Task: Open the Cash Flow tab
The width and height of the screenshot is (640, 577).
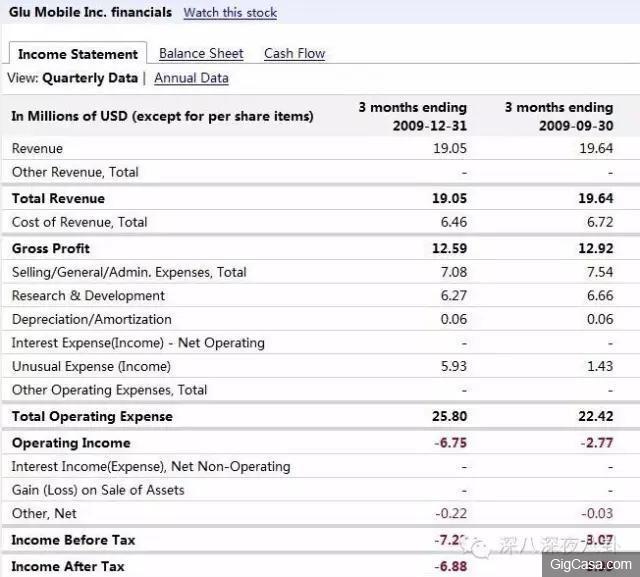Action: (x=295, y=53)
